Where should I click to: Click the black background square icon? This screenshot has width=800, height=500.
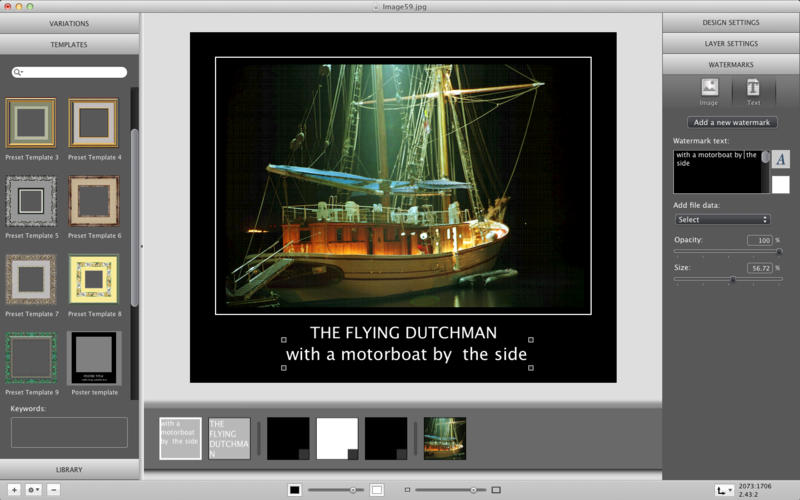tap(295, 490)
